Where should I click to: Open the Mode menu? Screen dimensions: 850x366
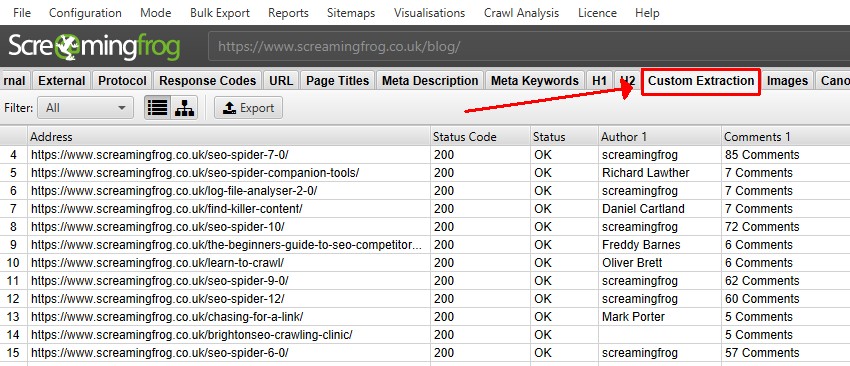[x=156, y=12]
